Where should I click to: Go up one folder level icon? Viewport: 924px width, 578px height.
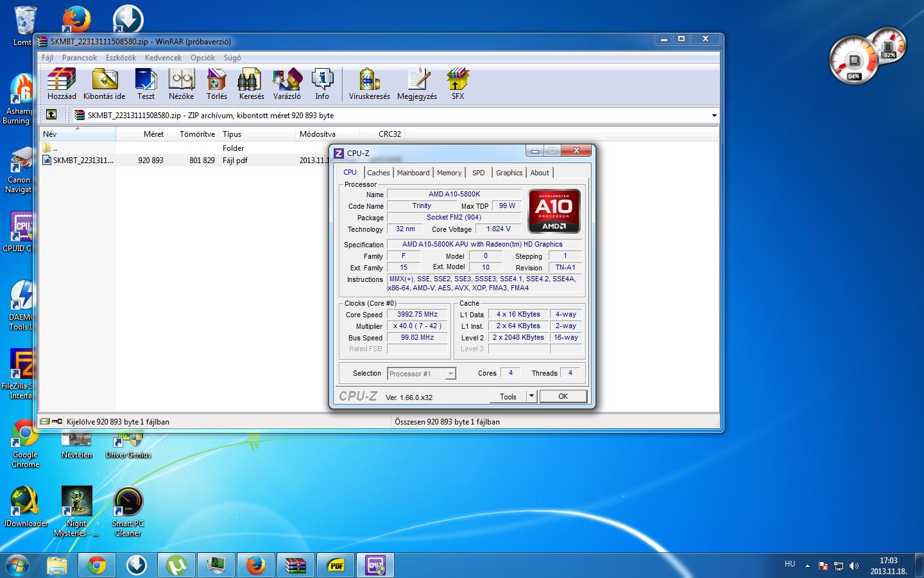[51, 115]
